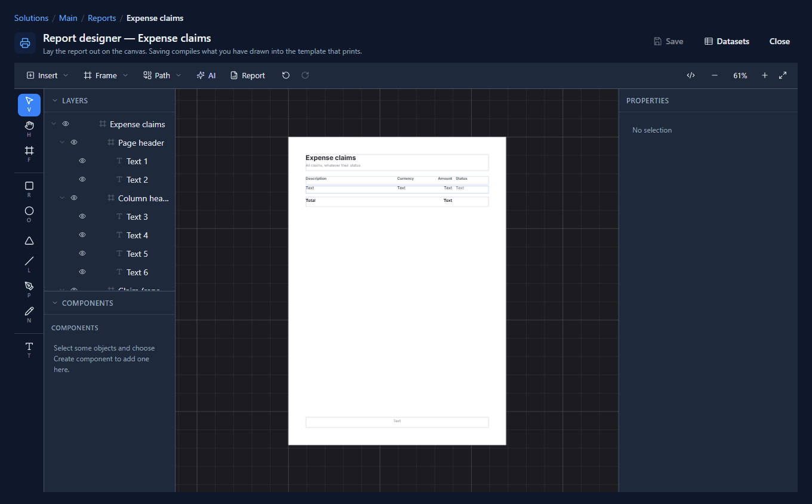Image resolution: width=812 pixels, height=504 pixels.
Task: Collapse the Page header layer group
Action: (62, 143)
